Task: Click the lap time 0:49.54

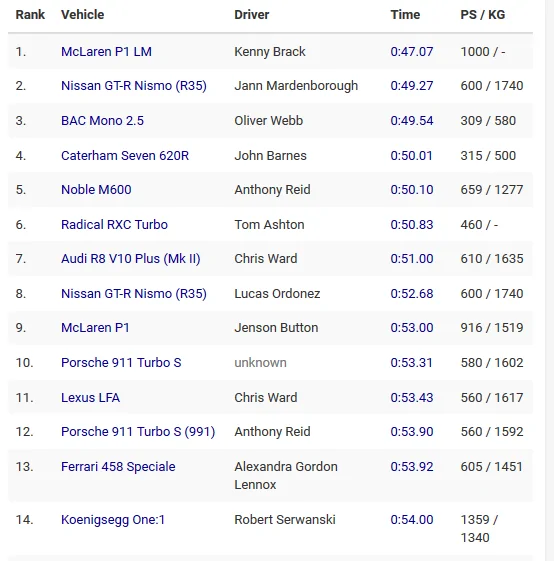Action: (x=412, y=121)
